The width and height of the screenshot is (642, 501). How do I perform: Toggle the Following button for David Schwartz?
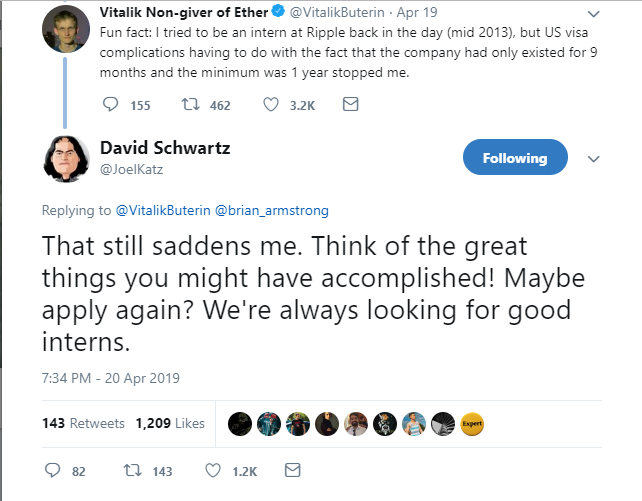click(515, 157)
